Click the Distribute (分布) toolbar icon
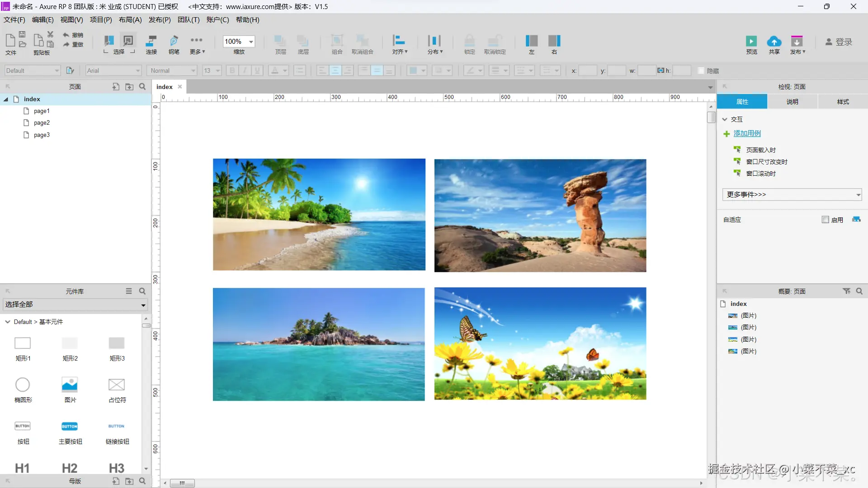The width and height of the screenshot is (868, 488). (x=434, y=41)
